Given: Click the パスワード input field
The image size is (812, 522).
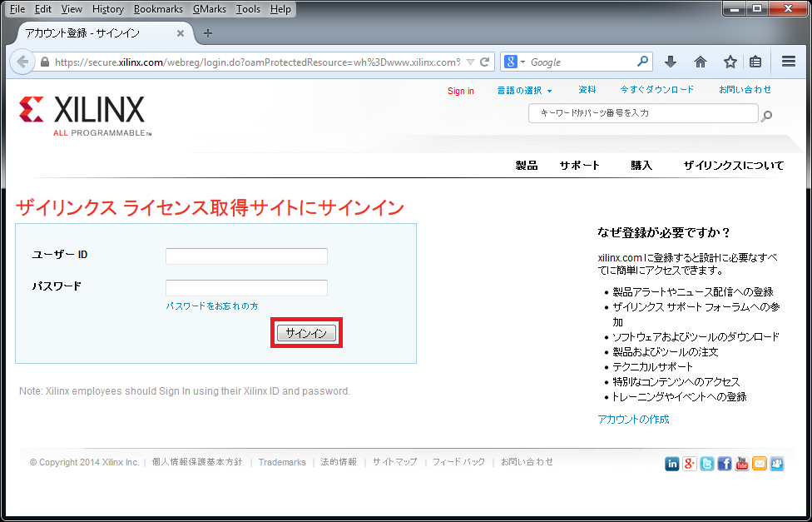Looking at the screenshot, I should pyautogui.click(x=246, y=288).
